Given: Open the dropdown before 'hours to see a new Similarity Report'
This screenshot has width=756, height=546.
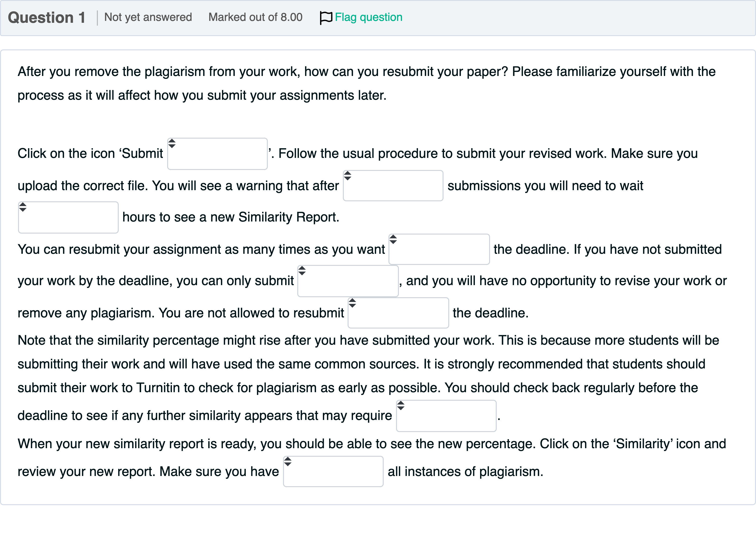Looking at the screenshot, I should click(x=68, y=218).
